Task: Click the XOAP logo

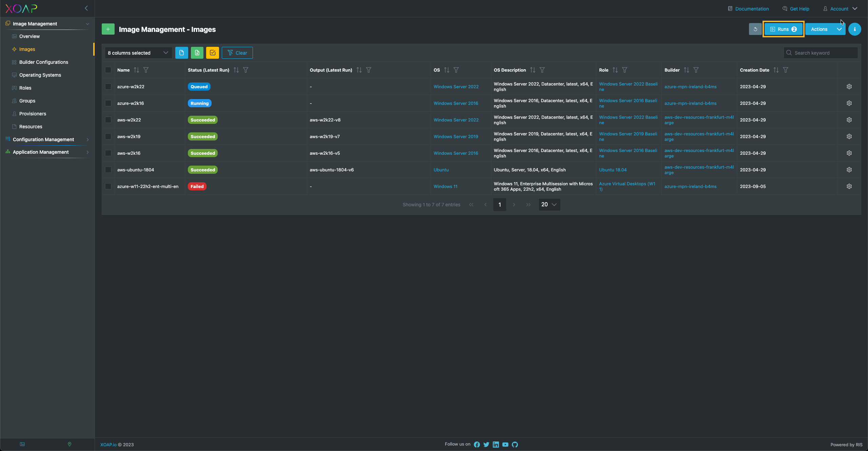Action: point(21,8)
